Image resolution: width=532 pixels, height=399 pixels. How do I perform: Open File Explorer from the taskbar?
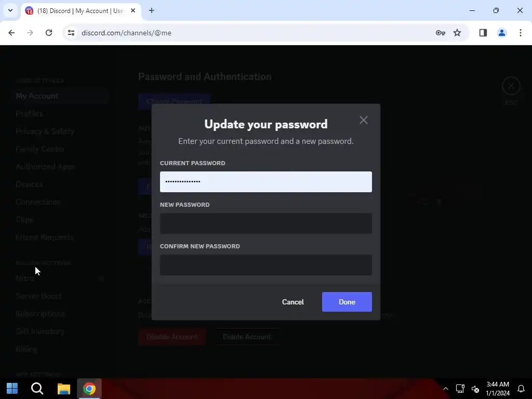[x=63, y=389]
